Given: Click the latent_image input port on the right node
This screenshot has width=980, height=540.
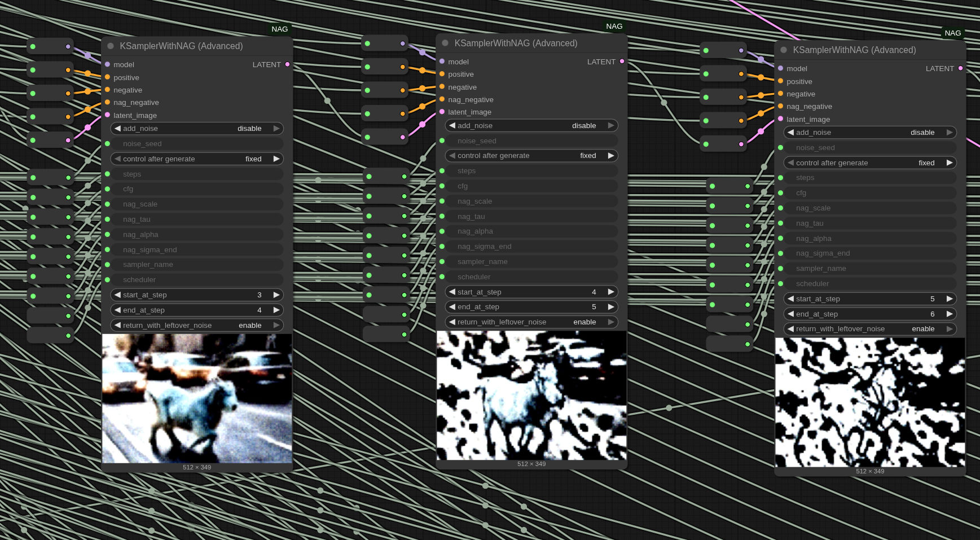Looking at the screenshot, I should 780,119.
